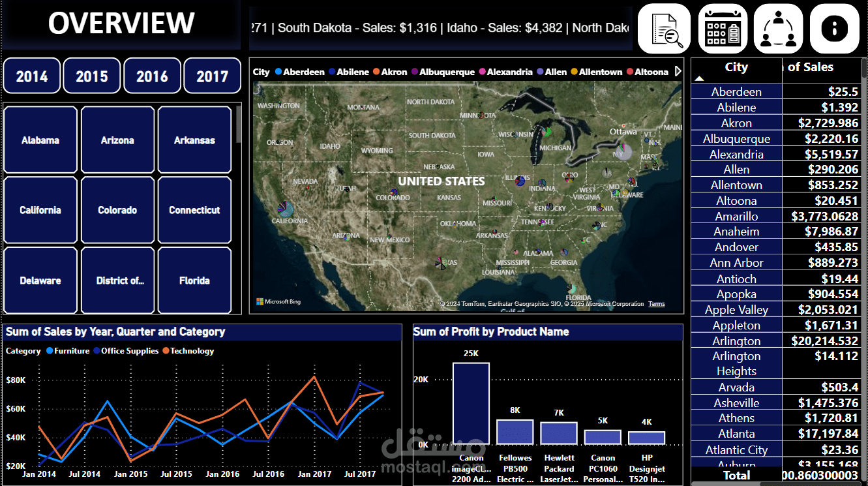Open the customers network icon
This screenshot has height=486, width=868.
pos(779,29)
